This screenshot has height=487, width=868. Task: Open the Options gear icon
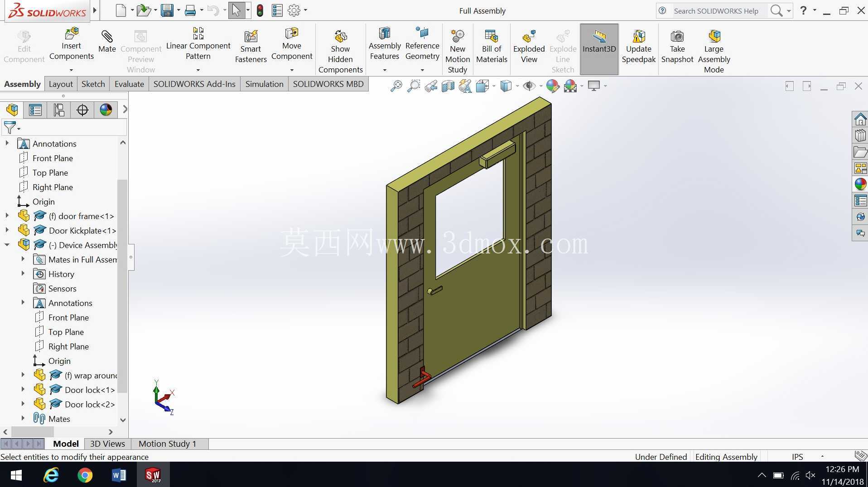(x=294, y=10)
